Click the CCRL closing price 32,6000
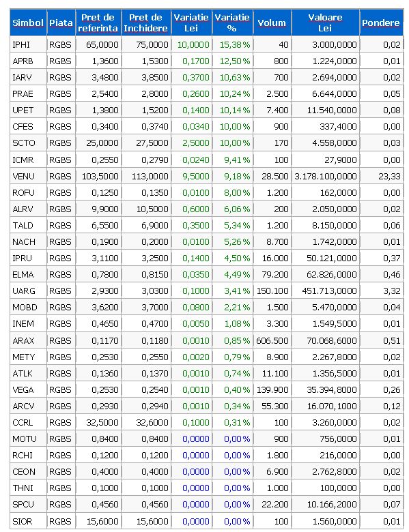Image resolution: width=409 pixels, height=532 pixels. pos(152,422)
